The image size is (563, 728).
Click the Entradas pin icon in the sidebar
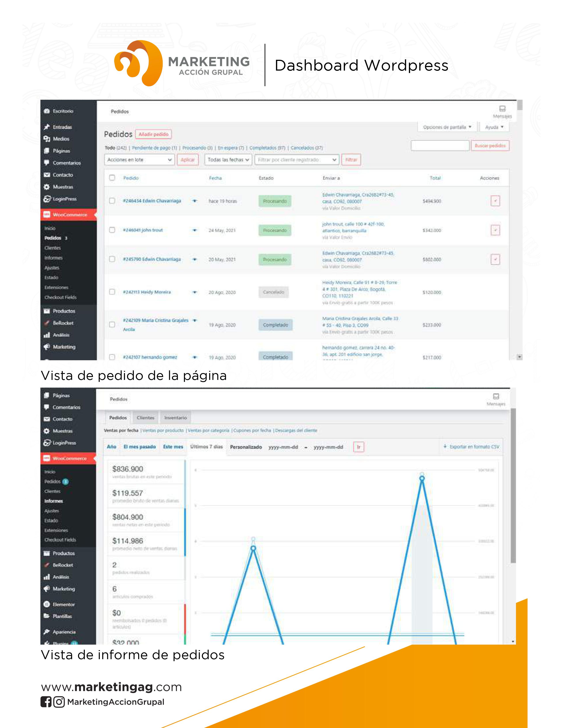tap(47, 127)
